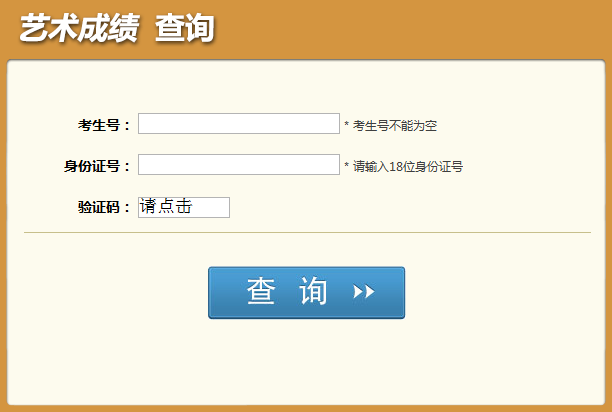This screenshot has height=412, width=612.
Task: Click the colon after the 验证码 label
Action: pos(126,208)
